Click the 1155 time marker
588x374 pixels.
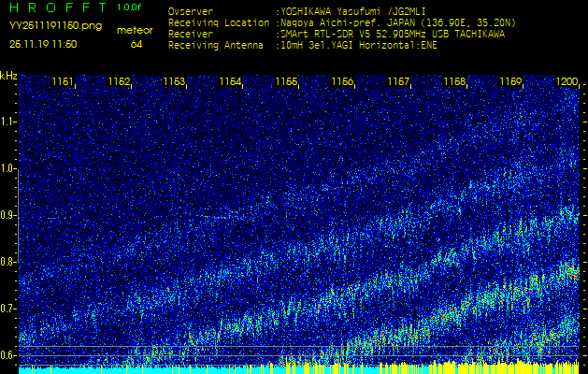pos(287,81)
